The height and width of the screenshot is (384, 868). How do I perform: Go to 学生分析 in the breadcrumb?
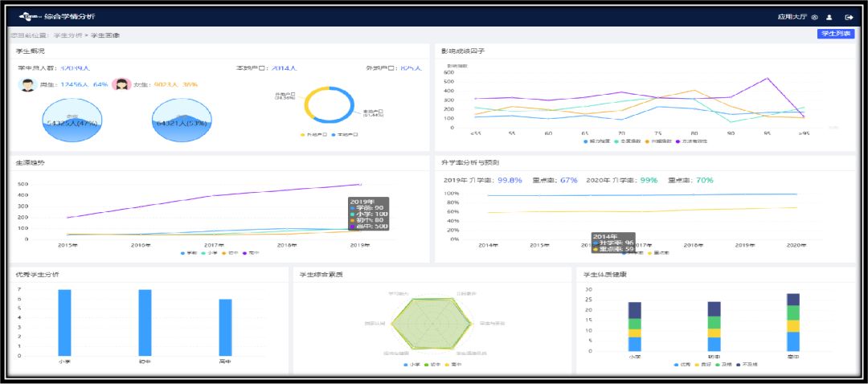pos(68,35)
